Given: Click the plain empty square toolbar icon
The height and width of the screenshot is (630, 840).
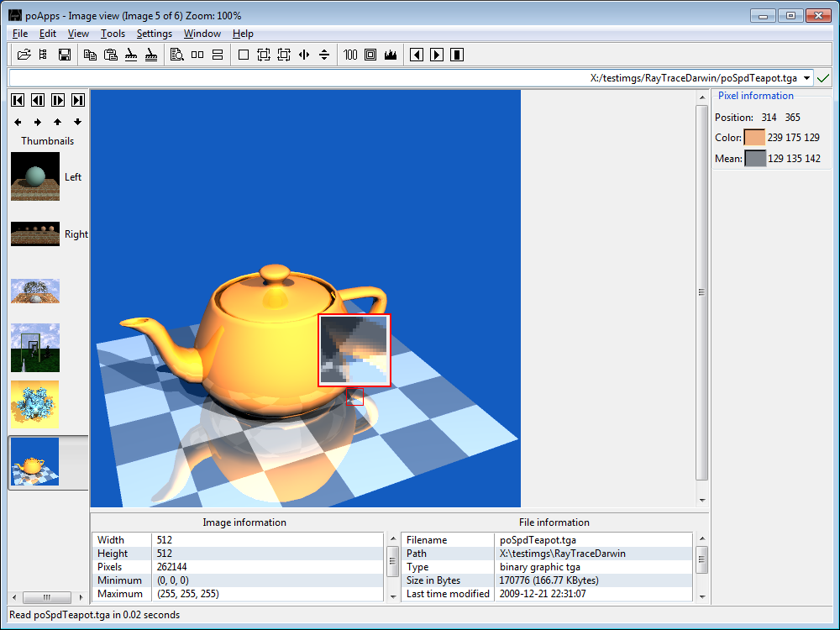Looking at the screenshot, I should point(244,55).
